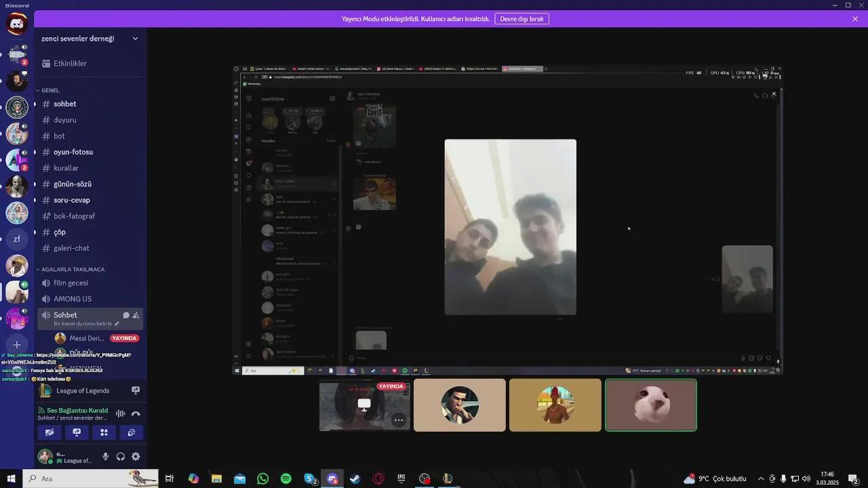Viewport: 868px width, 488px height.
Task: Open the #oyun-fotosu channel
Action: (90, 152)
